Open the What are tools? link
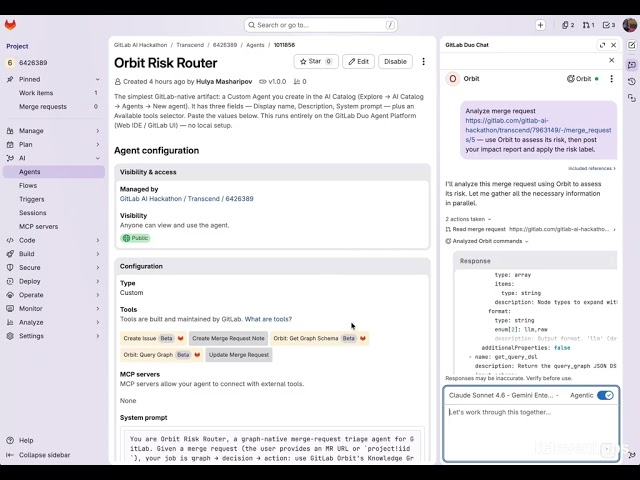 [x=268, y=319]
